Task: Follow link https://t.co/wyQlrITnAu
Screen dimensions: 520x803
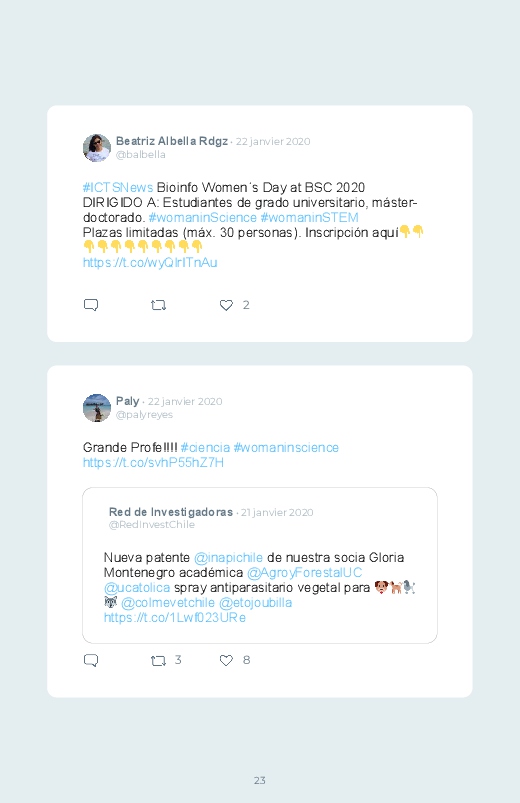Action: coord(150,263)
